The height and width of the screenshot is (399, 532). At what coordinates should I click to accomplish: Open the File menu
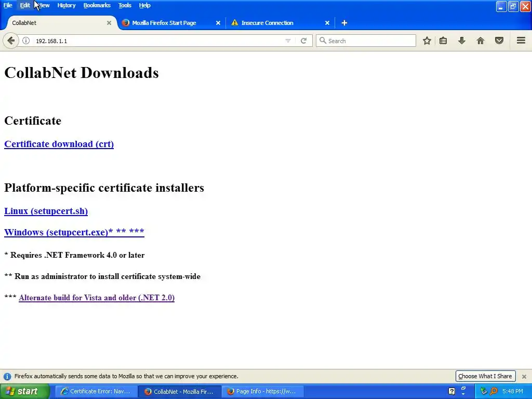(x=8, y=5)
